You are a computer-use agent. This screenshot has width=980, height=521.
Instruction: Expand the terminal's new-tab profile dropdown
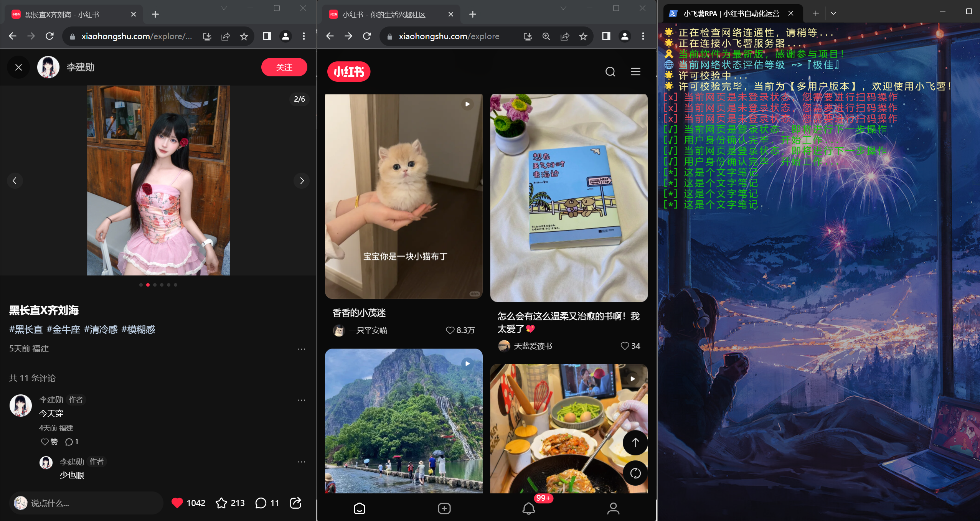click(833, 13)
